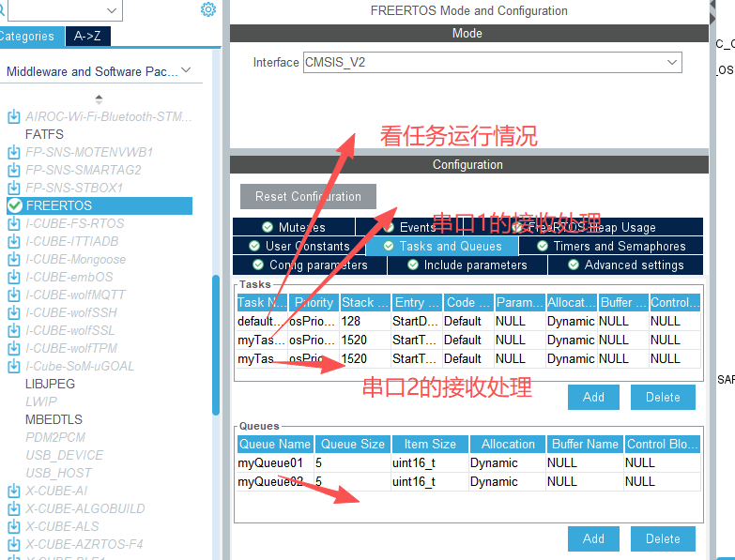Click the left panel vertical scrollbar
The width and height of the screenshot is (735, 560).
[216, 345]
